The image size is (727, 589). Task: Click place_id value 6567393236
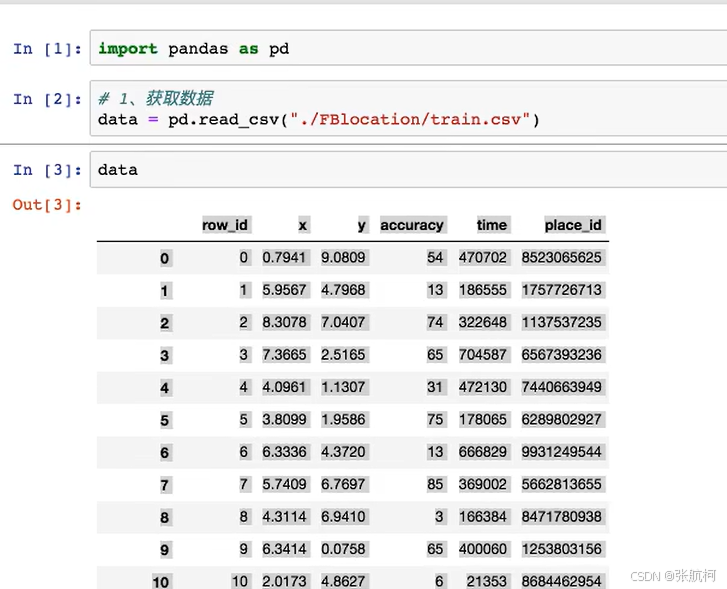coord(562,355)
